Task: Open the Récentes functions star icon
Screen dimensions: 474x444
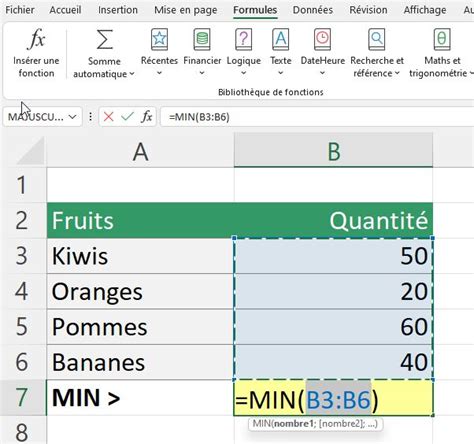Action: pos(159,39)
